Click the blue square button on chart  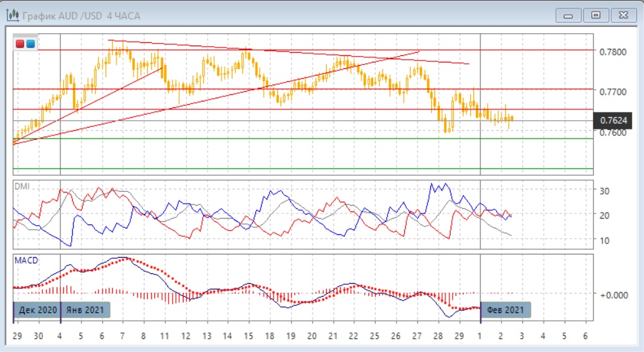tap(31, 44)
